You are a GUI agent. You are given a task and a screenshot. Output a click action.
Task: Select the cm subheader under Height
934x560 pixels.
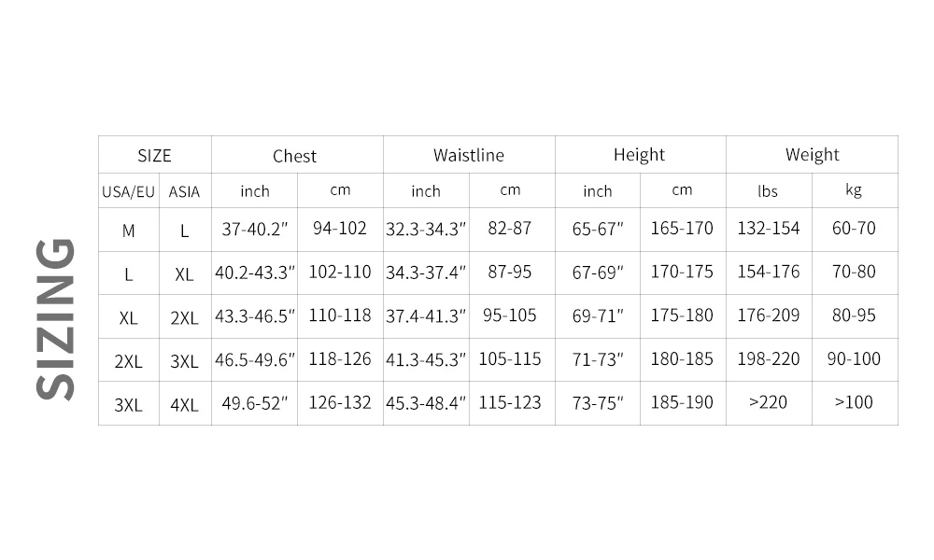682,190
